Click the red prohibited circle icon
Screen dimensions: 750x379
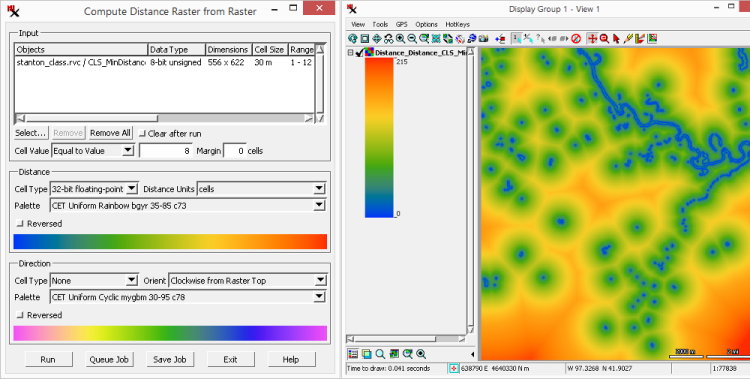576,39
